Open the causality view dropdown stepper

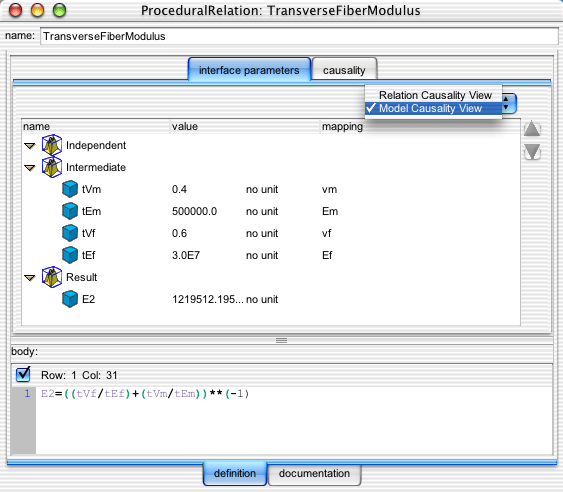[509, 103]
